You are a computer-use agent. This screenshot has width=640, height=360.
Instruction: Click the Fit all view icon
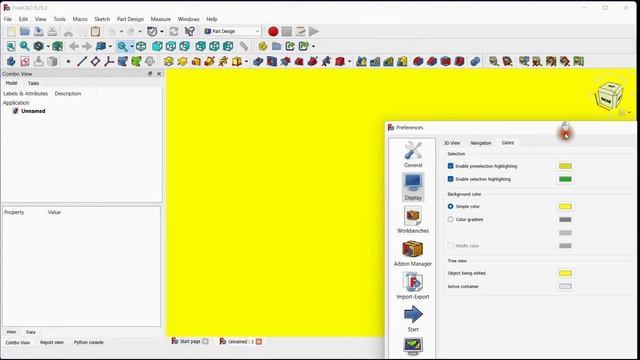[11, 46]
